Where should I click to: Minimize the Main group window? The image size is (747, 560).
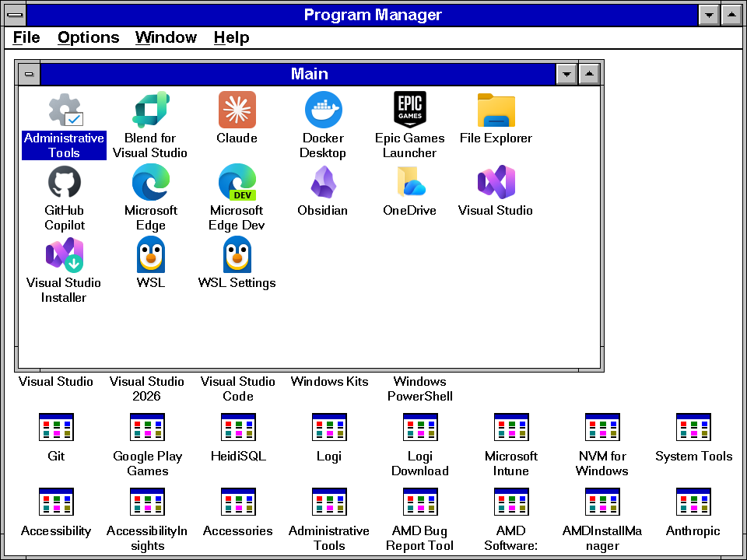(566, 75)
